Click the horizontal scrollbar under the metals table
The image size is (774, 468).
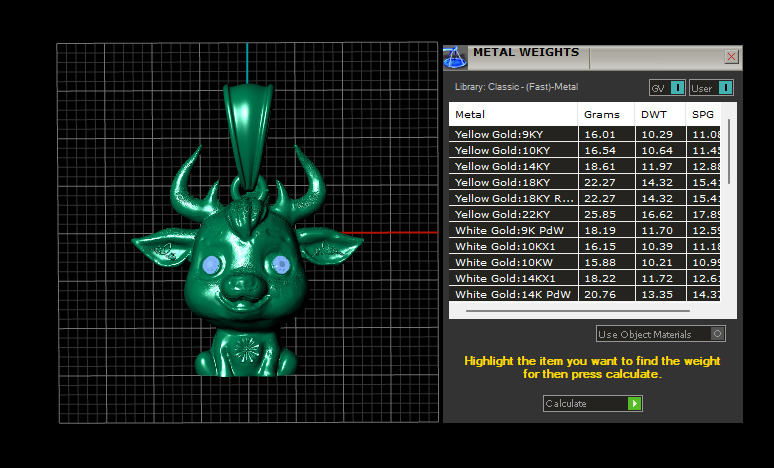coord(578,311)
